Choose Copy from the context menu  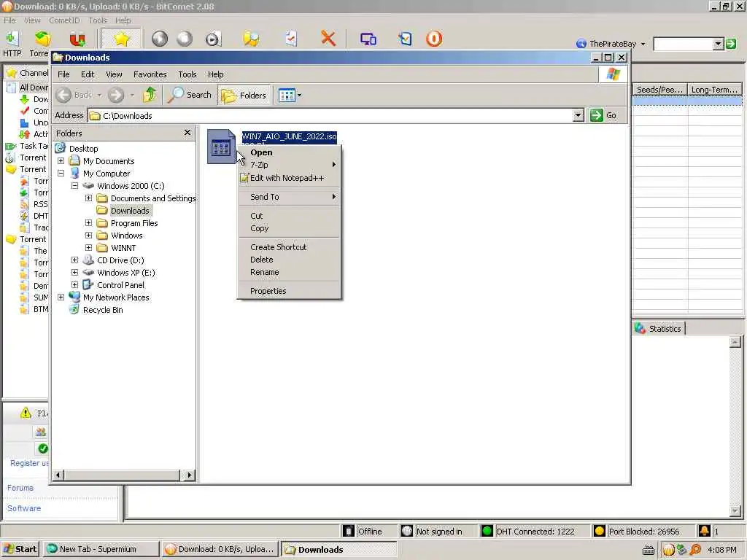[260, 228]
